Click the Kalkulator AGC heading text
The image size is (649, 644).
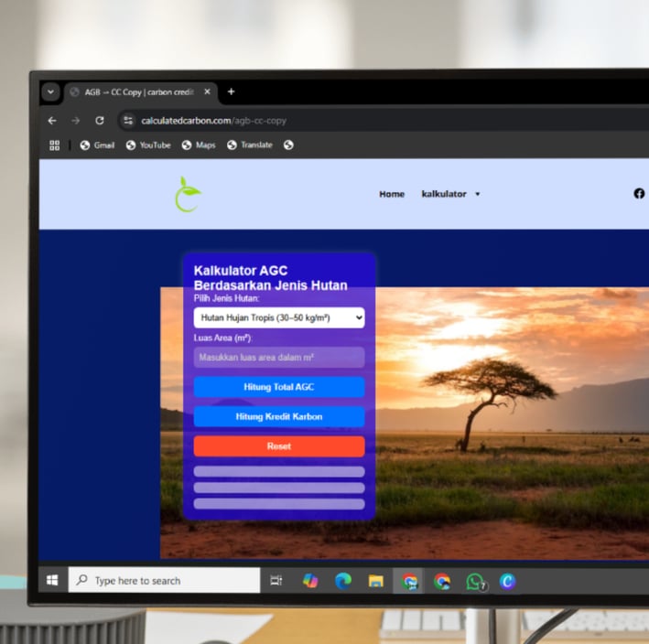tap(270, 278)
